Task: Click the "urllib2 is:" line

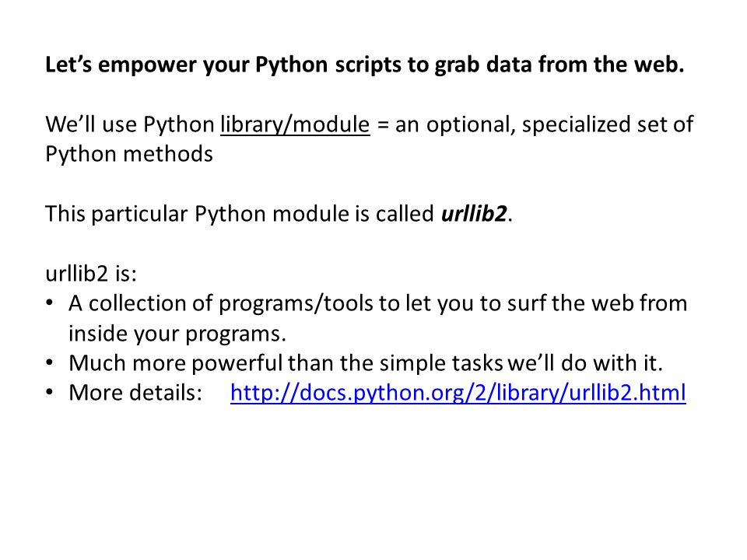Action: click(x=91, y=274)
